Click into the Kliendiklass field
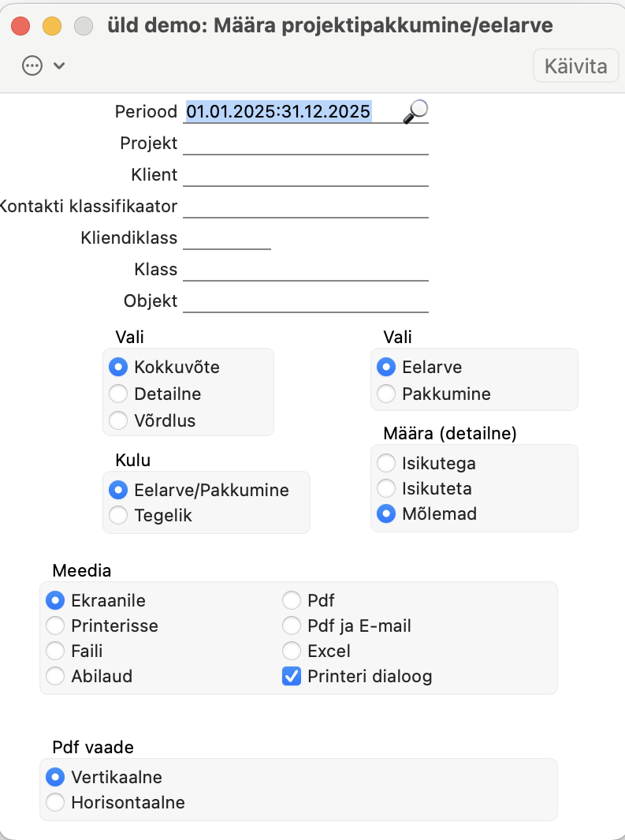Screen dimensions: 625x840 click(227, 238)
